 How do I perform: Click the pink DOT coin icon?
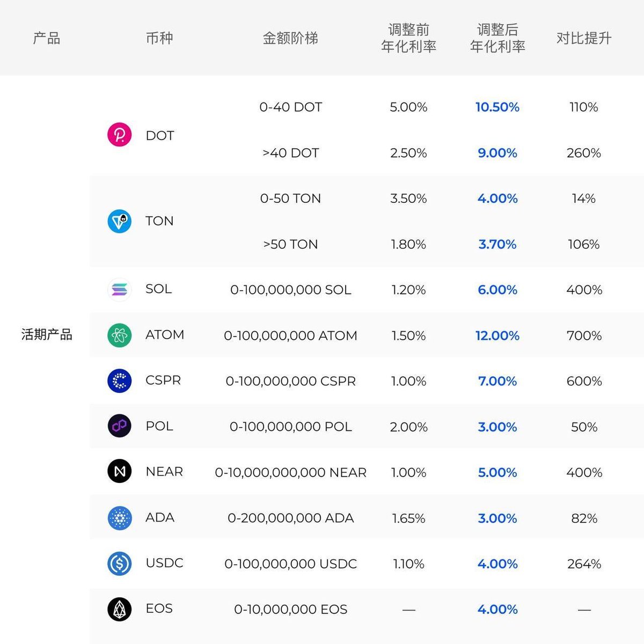pyautogui.click(x=120, y=135)
